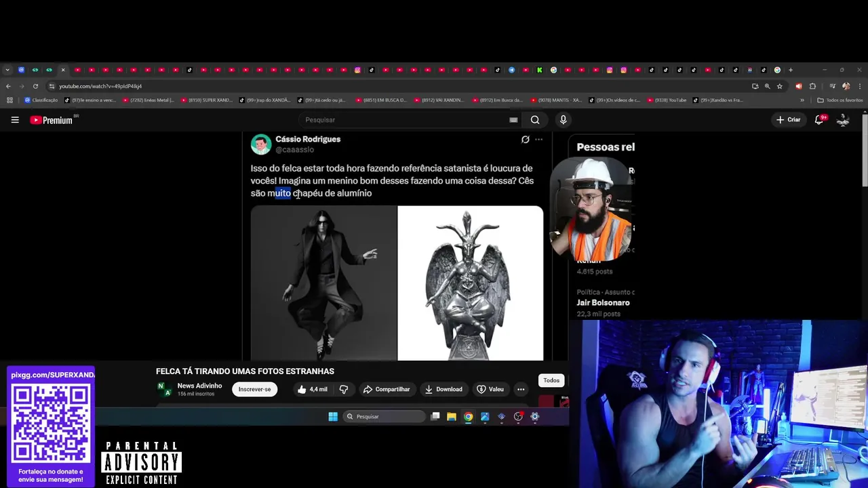This screenshot has height=488, width=868.
Task: Click the Compartilhar share button
Action: click(387, 389)
